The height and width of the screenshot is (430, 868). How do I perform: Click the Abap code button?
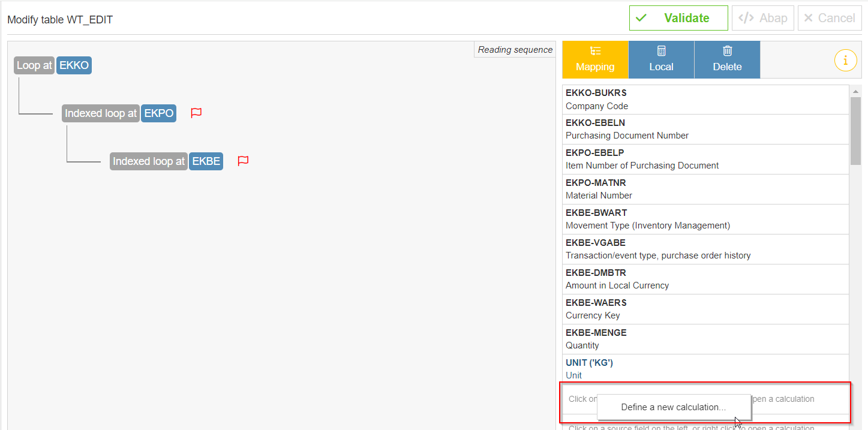(x=763, y=18)
